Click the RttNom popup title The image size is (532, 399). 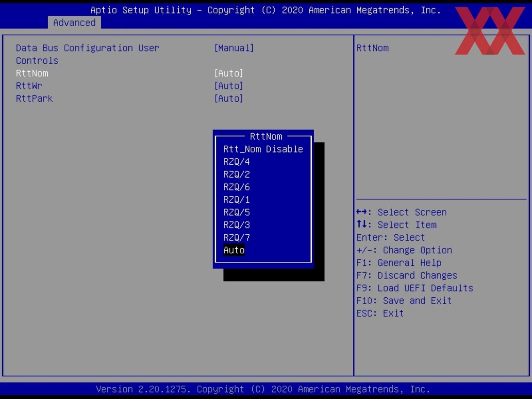266,137
